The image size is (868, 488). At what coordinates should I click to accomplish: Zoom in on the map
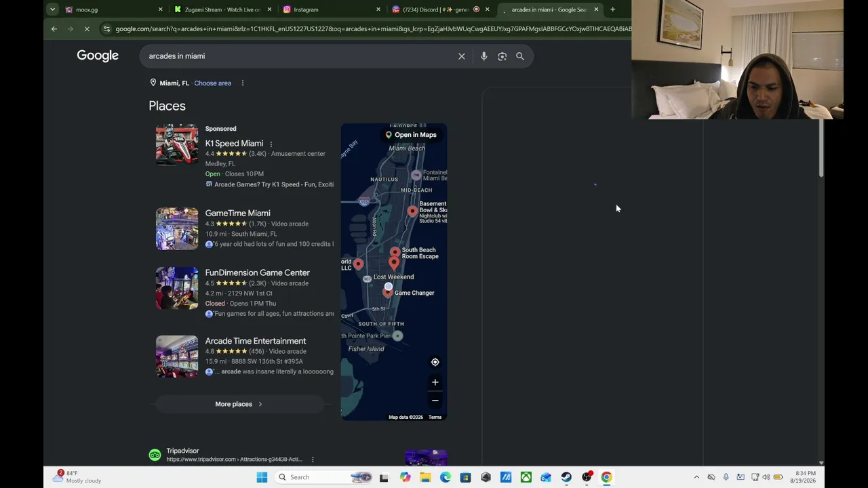[435, 382]
